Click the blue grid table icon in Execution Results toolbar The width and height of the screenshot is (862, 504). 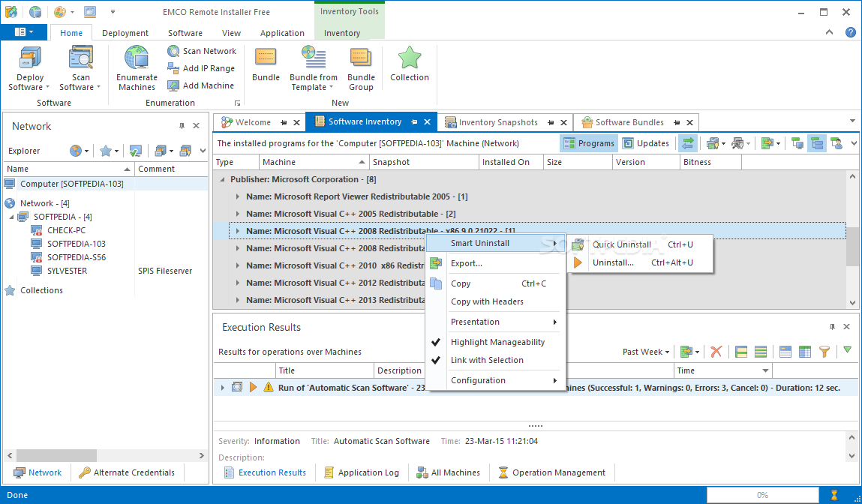coord(804,352)
